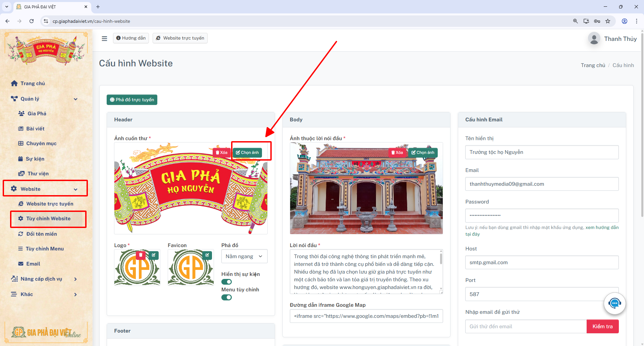Click the Phả đồ trực tuyến button

[x=132, y=100]
